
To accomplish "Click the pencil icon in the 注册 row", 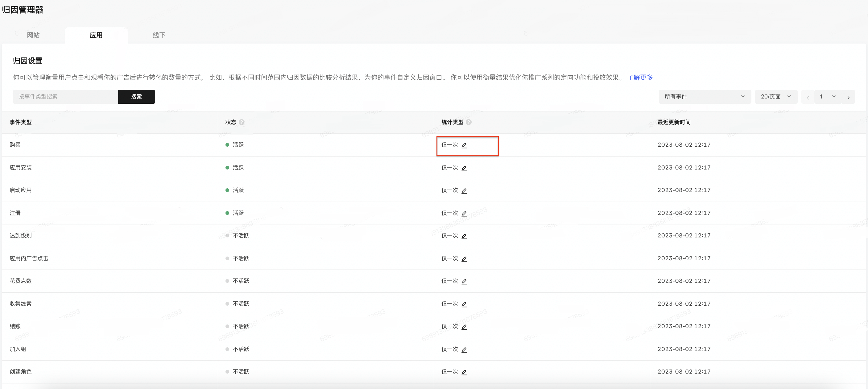I will pyautogui.click(x=464, y=214).
